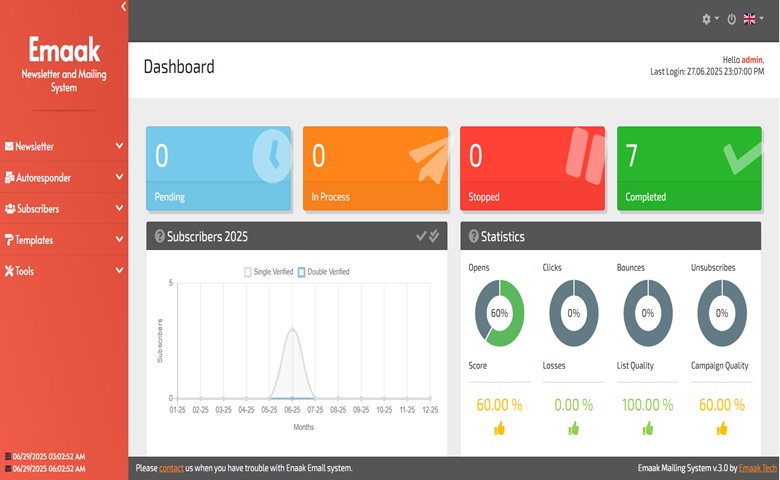The image size is (780, 480).
Task: Click the mail time 06:02:52 AM entry
Action: point(45,469)
